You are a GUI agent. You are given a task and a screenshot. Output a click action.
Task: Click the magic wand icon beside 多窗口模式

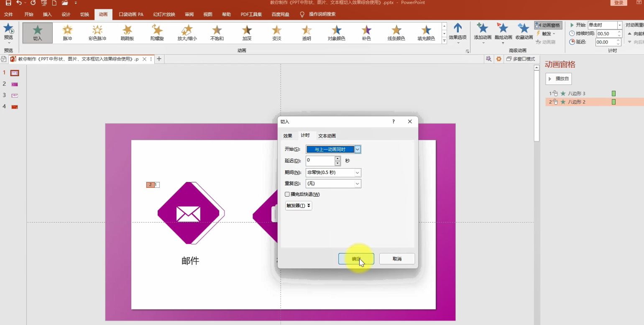pos(488,59)
